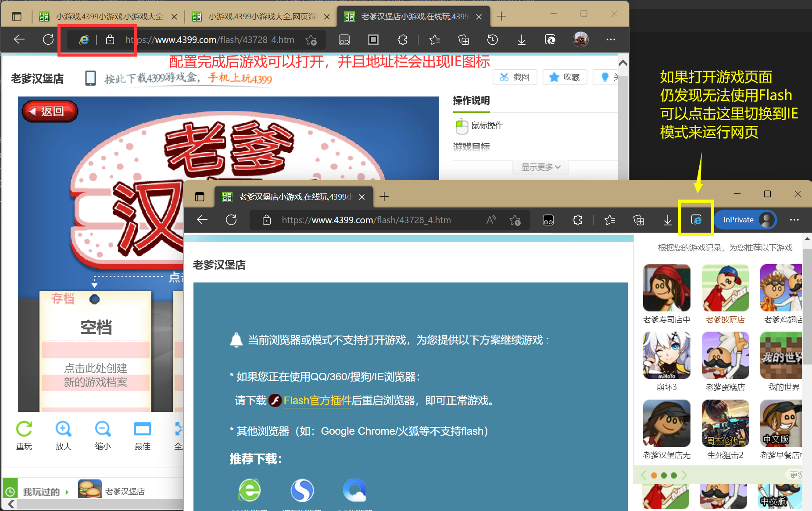Open the three-dot menu in front window
Image resolution: width=812 pixels, height=511 pixels.
(794, 220)
